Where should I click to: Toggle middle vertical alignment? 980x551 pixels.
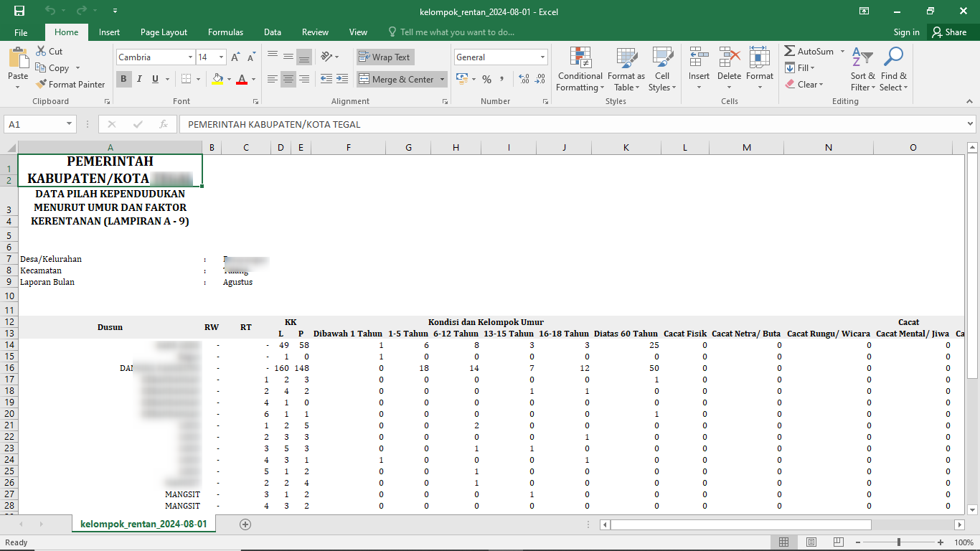click(288, 57)
